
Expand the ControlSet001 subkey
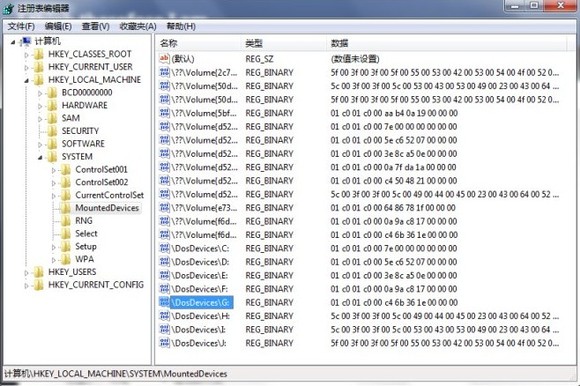point(54,170)
